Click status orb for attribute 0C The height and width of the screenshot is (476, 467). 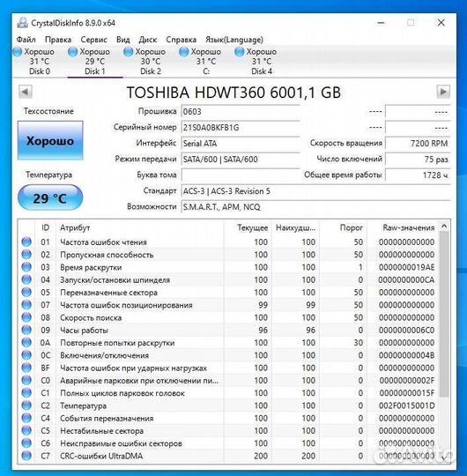(x=26, y=355)
